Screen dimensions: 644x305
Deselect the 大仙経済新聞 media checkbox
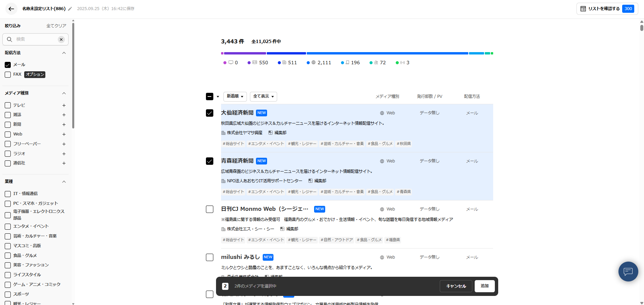click(x=210, y=113)
